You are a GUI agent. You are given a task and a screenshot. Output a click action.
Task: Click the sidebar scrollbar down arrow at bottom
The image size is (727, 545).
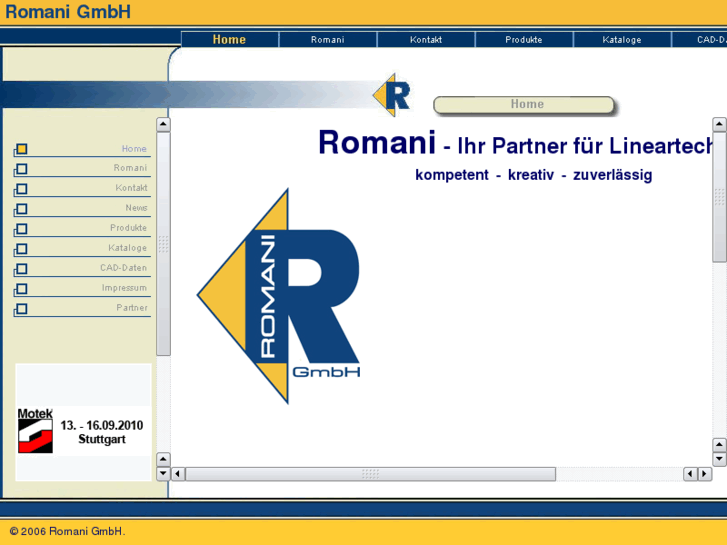[163, 474]
